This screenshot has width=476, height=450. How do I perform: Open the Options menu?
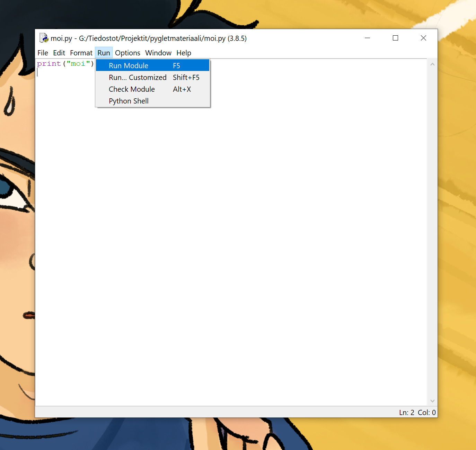click(127, 53)
